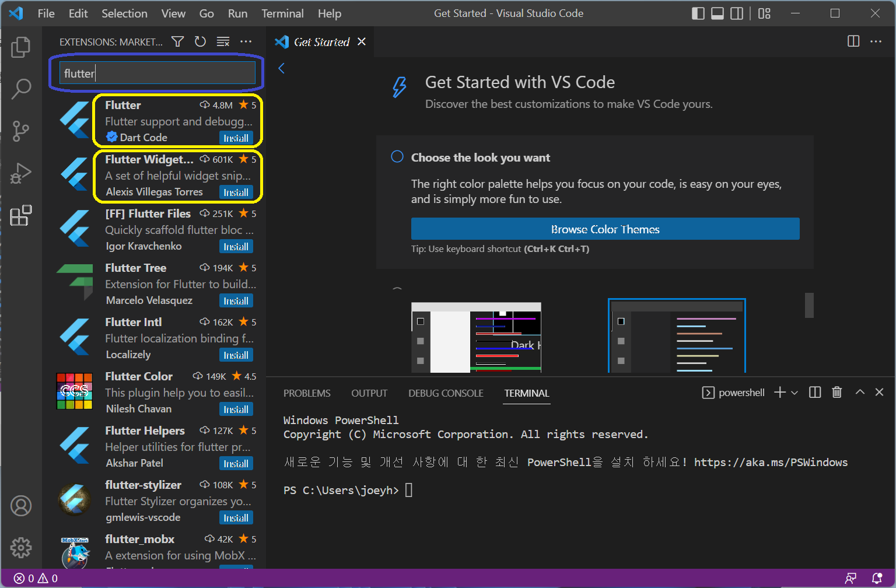
Task: Click Browse Color Themes button
Action: (x=605, y=229)
